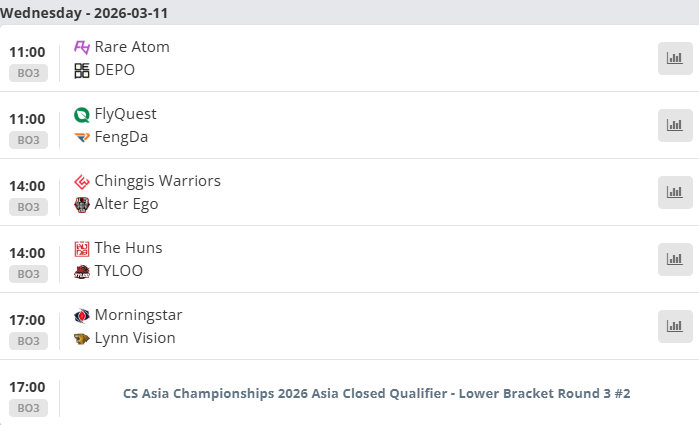
Task: Click the Alter Ego team logo
Action: click(x=82, y=204)
